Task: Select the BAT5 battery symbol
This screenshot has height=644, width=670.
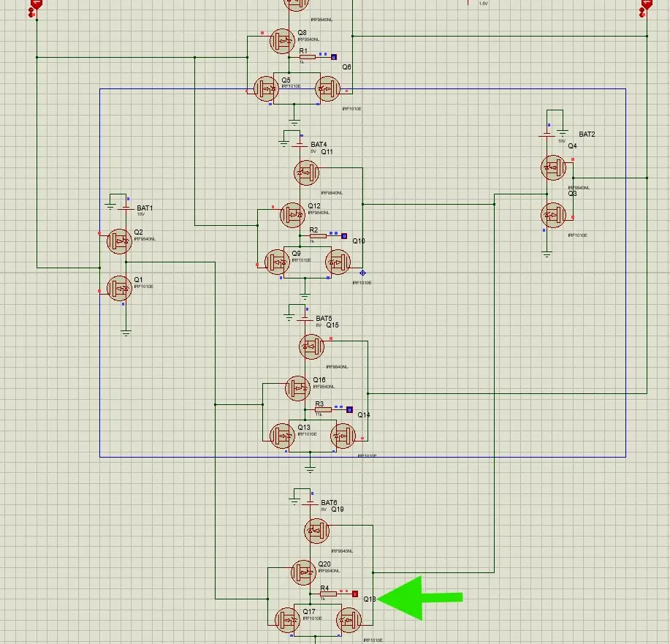Action: pyautogui.click(x=305, y=319)
